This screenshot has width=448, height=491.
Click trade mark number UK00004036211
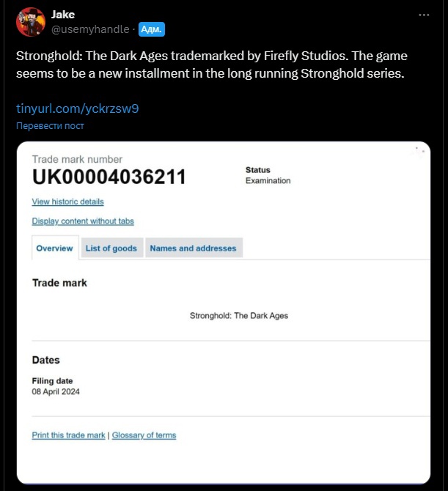(109, 178)
